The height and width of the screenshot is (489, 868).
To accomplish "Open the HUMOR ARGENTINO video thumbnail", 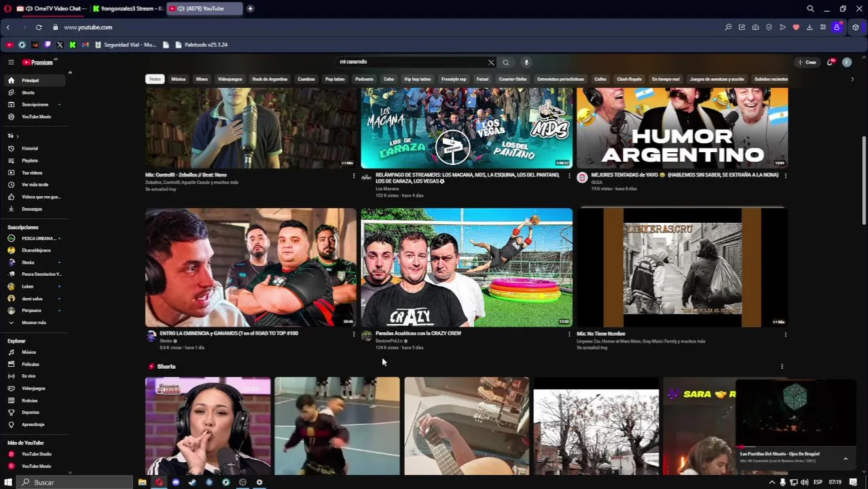I will (x=682, y=128).
